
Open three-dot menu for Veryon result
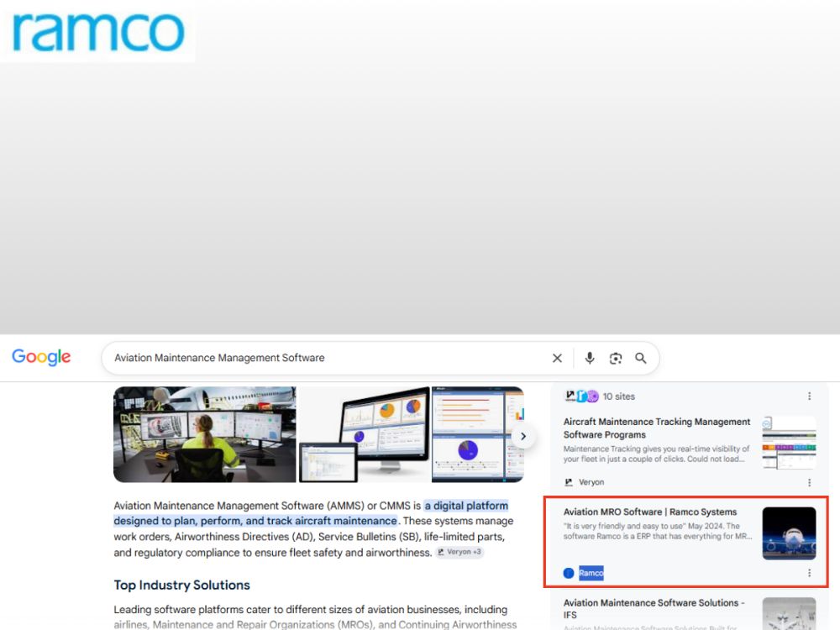[x=809, y=482]
